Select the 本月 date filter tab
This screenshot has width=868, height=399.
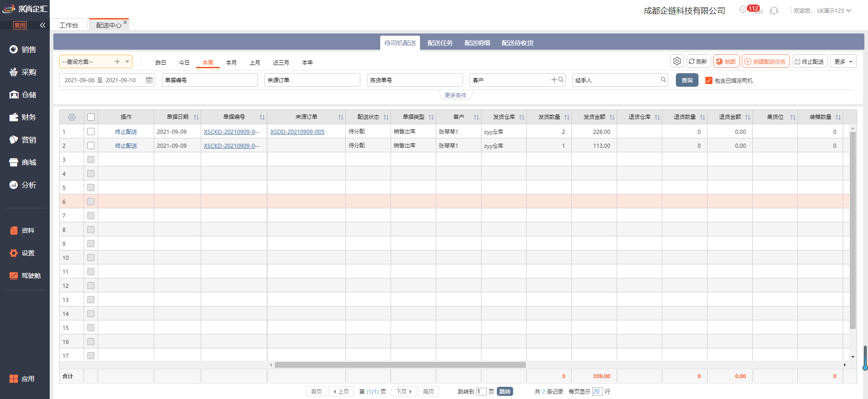point(231,62)
